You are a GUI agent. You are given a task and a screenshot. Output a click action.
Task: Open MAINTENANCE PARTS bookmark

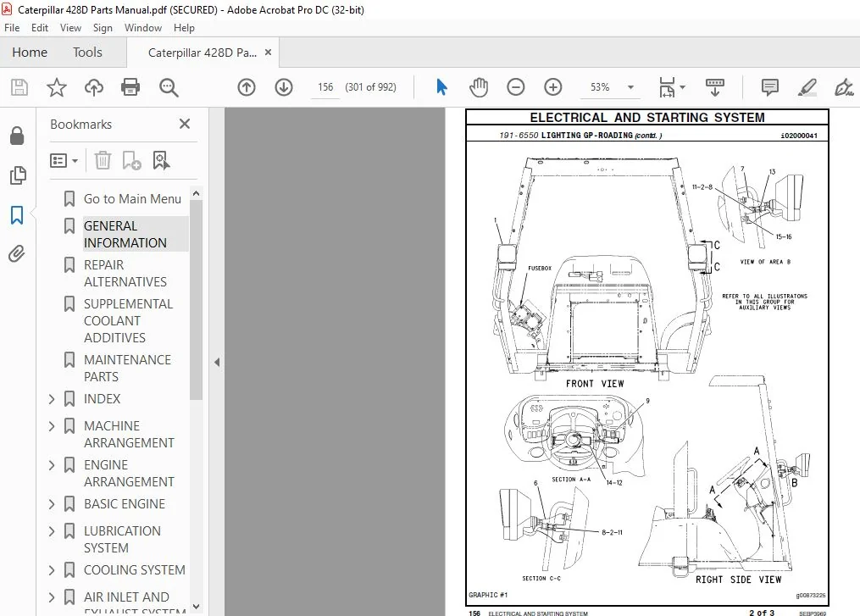click(127, 368)
